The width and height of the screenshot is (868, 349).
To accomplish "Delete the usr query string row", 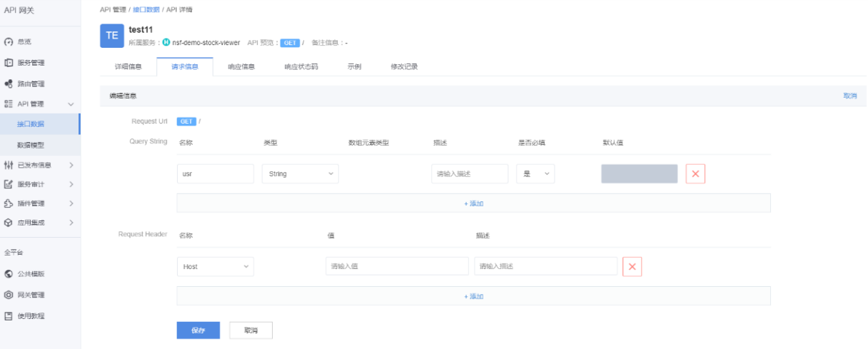I will click(695, 174).
